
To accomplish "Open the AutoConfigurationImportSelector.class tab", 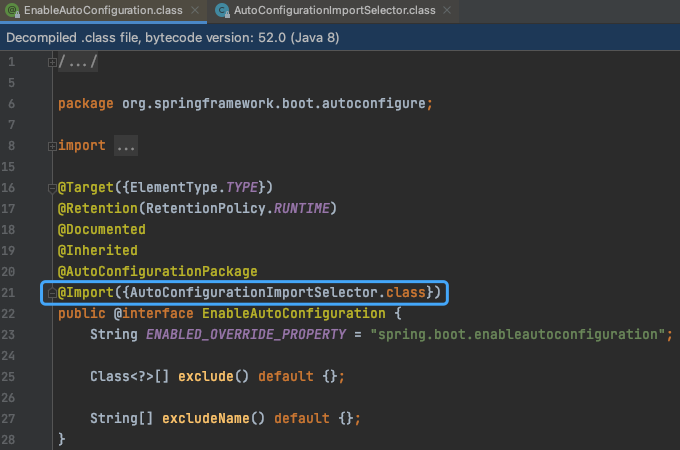I will coord(334,10).
